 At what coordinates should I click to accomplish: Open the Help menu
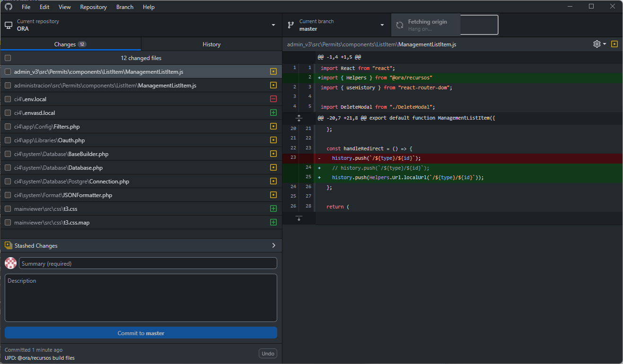click(149, 7)
